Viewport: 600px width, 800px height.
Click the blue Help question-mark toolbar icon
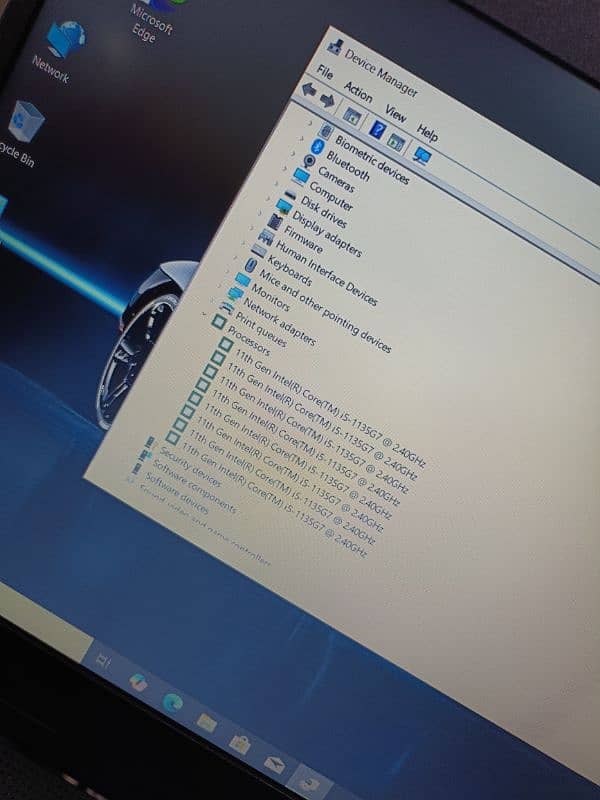tap(377, 127)
